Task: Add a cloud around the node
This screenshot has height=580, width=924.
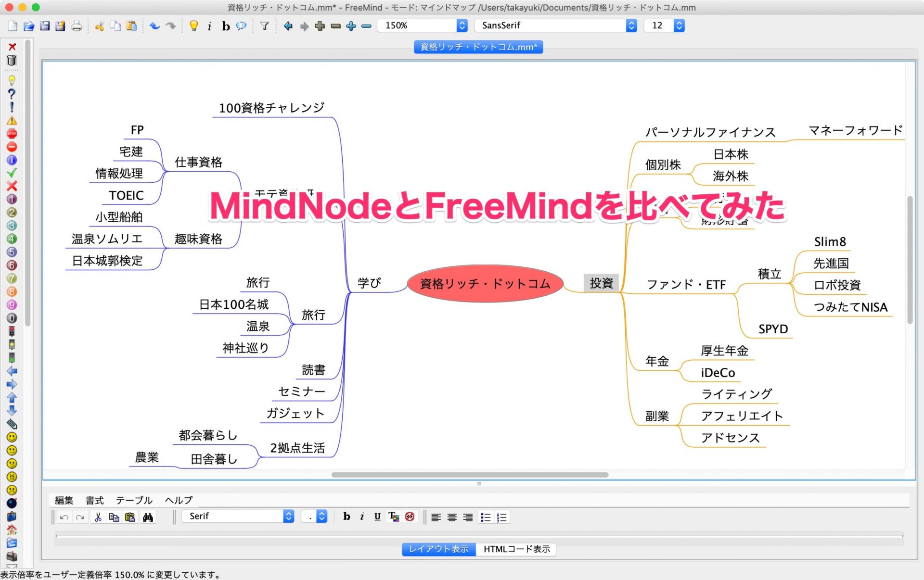Action: coord(241,26)
